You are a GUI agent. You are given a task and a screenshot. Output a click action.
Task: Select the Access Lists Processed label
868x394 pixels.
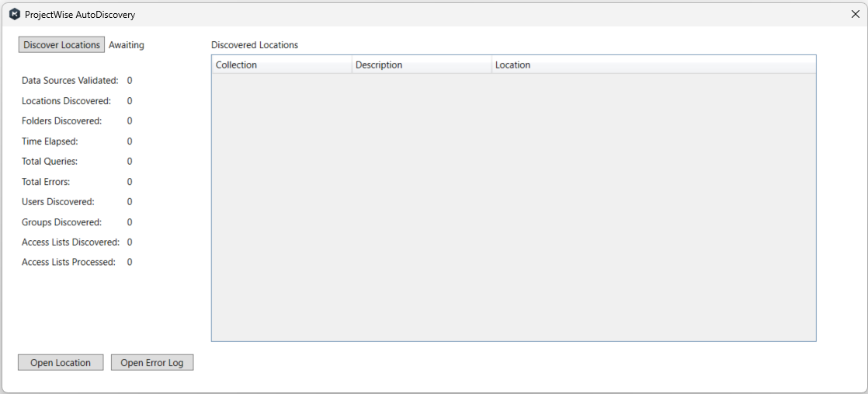tap(68, 263)
